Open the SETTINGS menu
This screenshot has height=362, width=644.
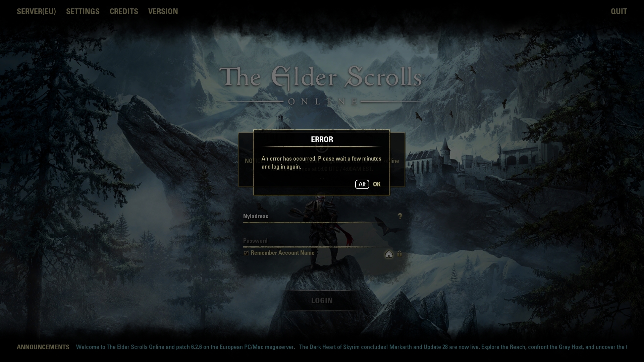point(82,11)
